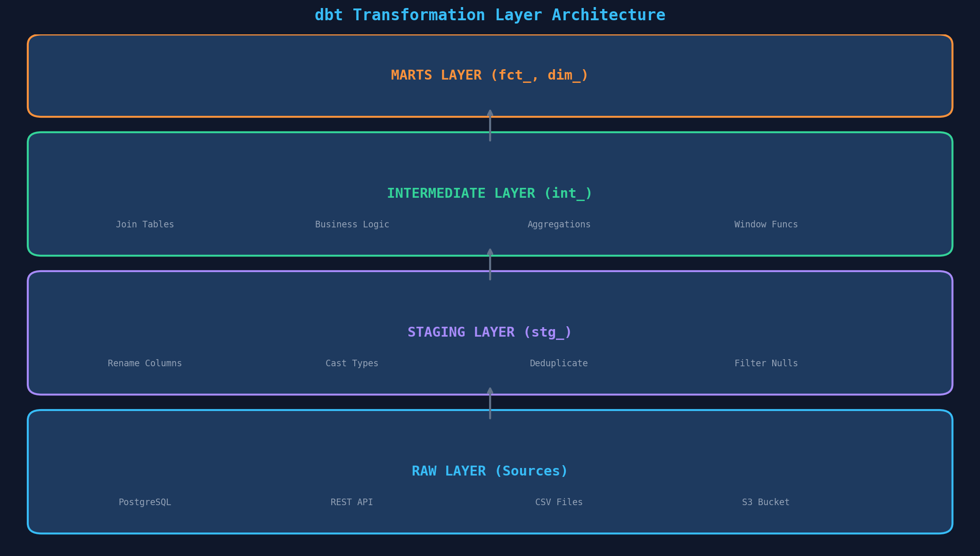Click the Window Funcs item

(x=766, y=224)
